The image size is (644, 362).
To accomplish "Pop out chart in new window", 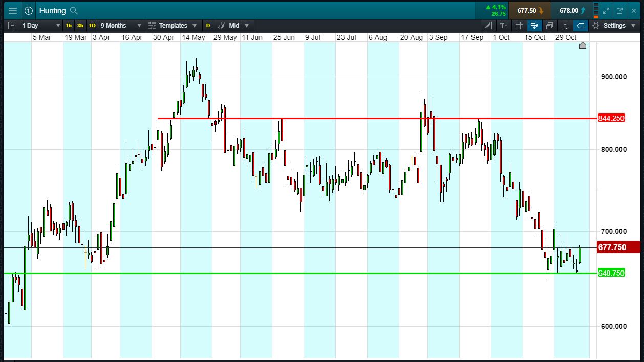I will (x=620, y=10).
